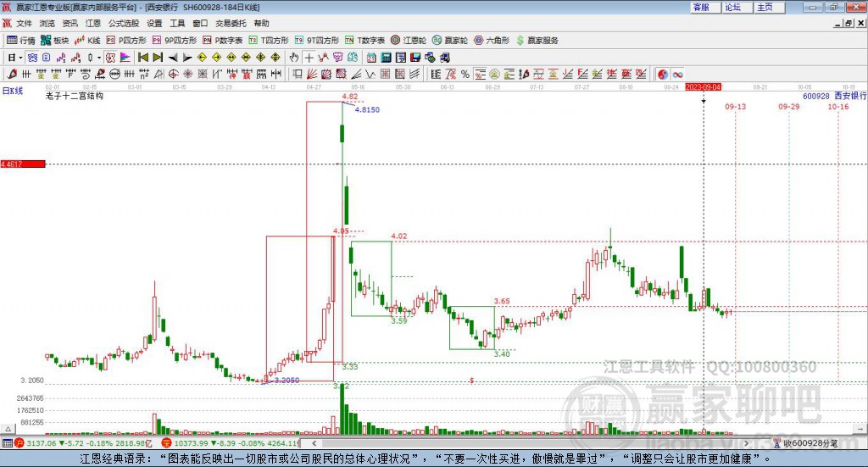Select the hand pan tool
This screenshot has height=467, width=868.
coord(293,58)
